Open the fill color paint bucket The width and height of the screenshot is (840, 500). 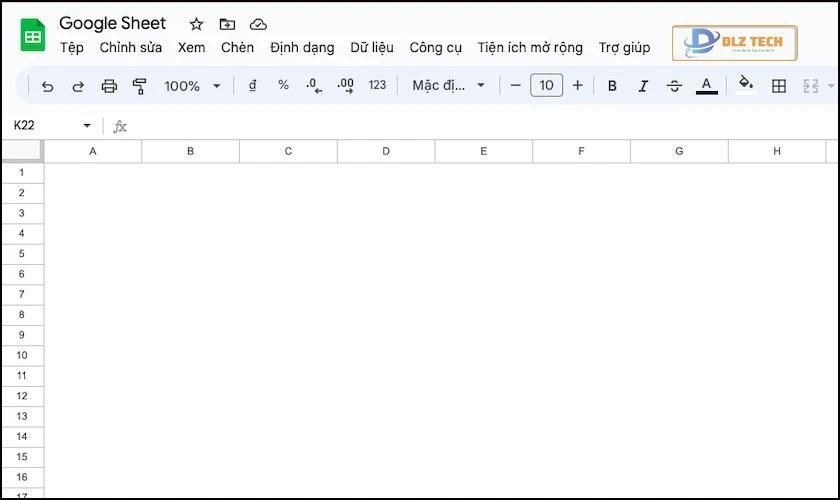[745, 85]
